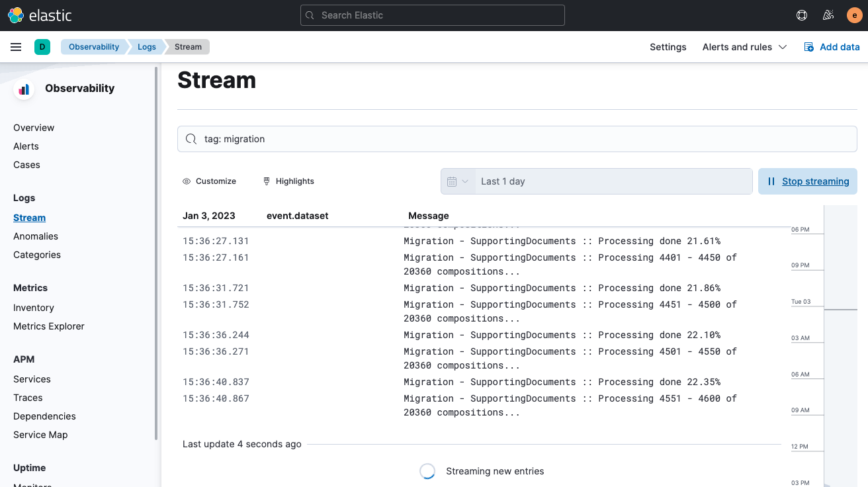Open the user avatar menu
This screenshot has height=487, width=868.
pyautogui.click(x=854, y=15)
